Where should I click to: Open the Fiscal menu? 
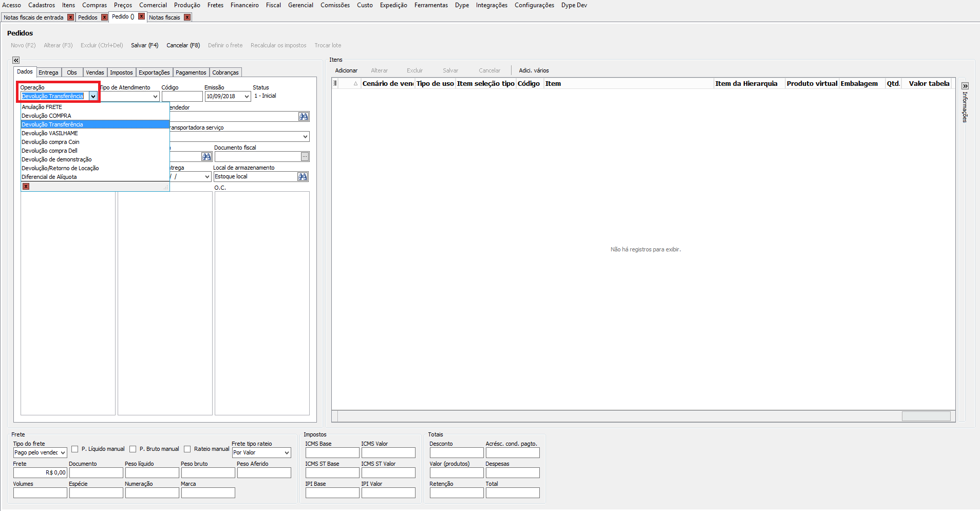click(x=273, y=5)
